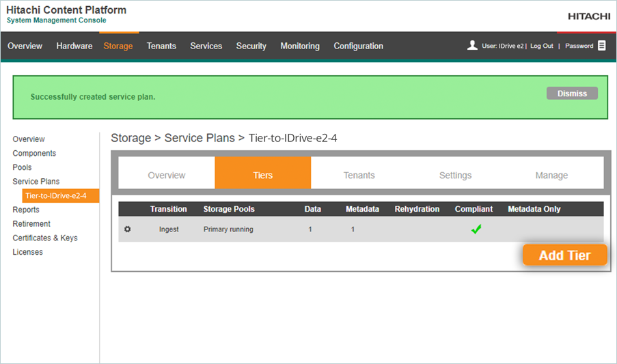Click the gear icon on the Ingest tier row

127,229
